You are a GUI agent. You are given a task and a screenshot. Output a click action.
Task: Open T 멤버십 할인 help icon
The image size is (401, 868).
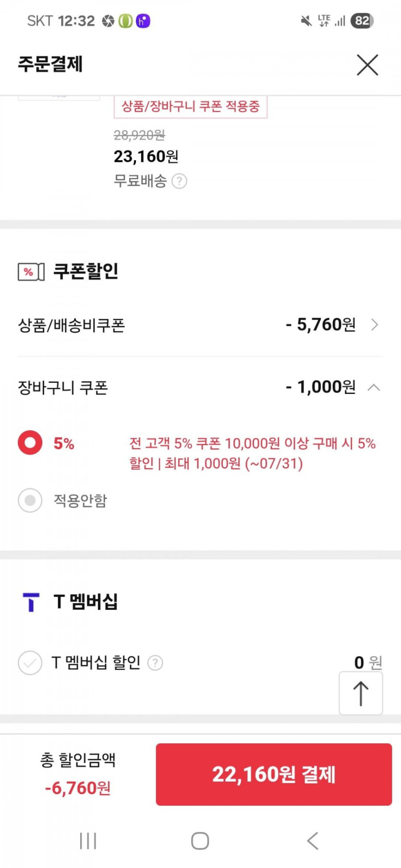(x=155, y=663)
